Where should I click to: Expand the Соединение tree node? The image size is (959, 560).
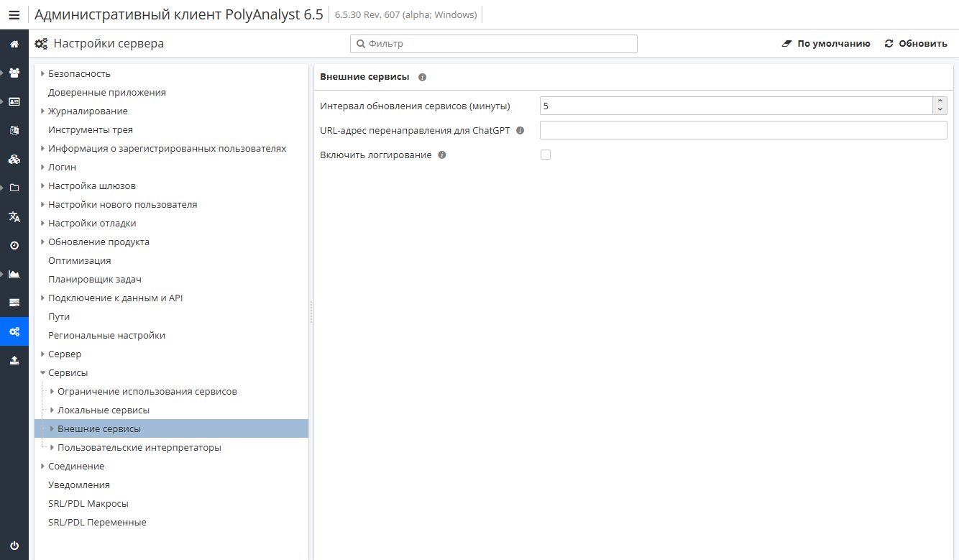43,467
